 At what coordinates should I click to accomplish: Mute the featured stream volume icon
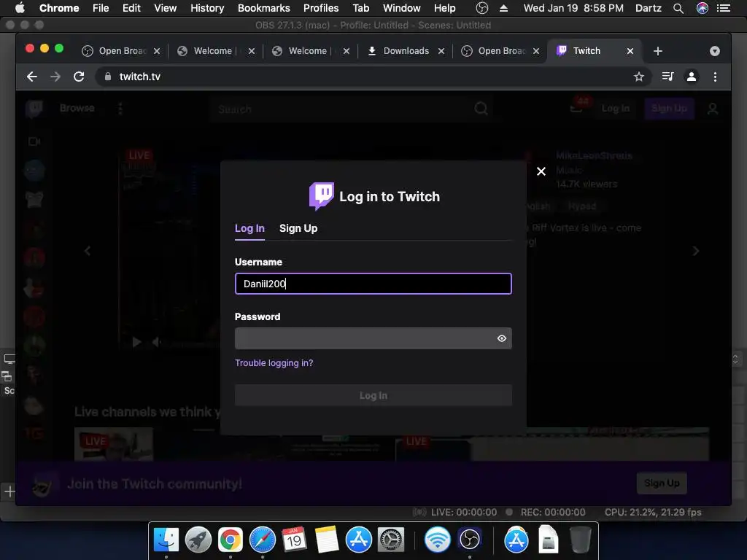coord(156,342)
